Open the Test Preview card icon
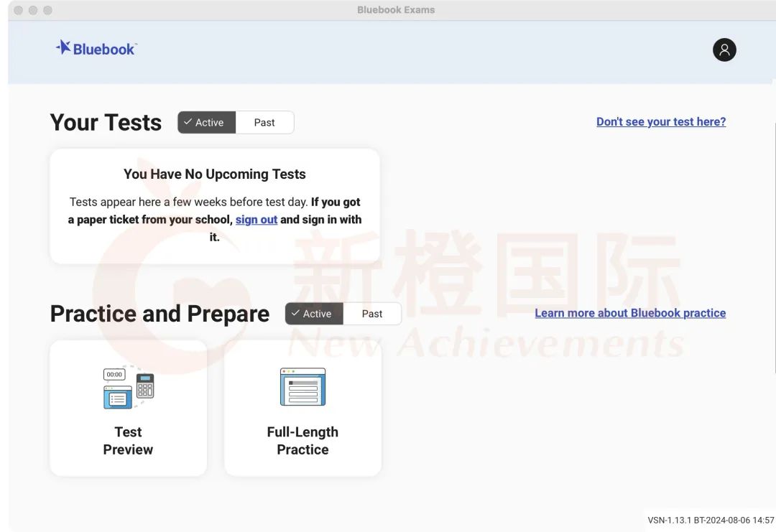The image size is (776, 532). coord(128,388)
